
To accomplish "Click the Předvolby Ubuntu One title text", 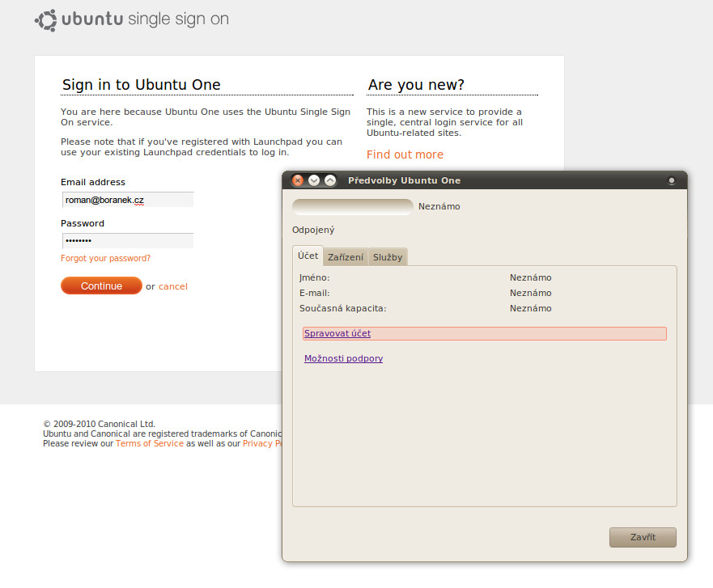I will click(x=404, y=180).
